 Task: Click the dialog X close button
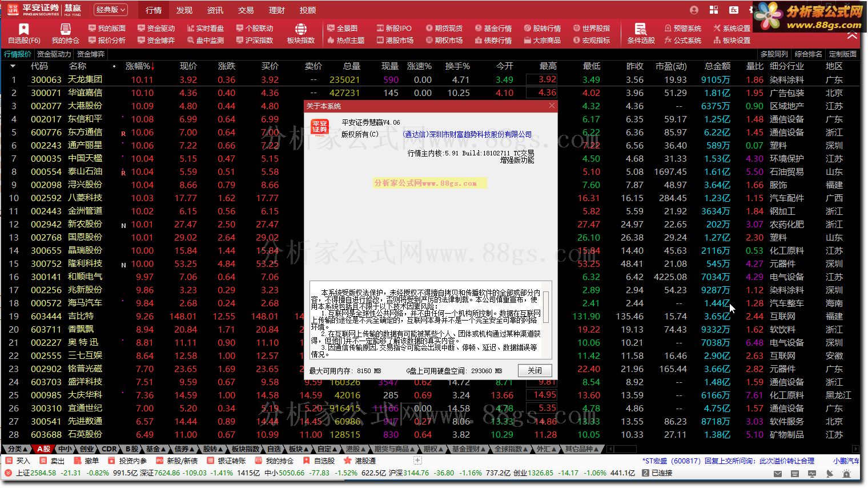coord(552,106)
